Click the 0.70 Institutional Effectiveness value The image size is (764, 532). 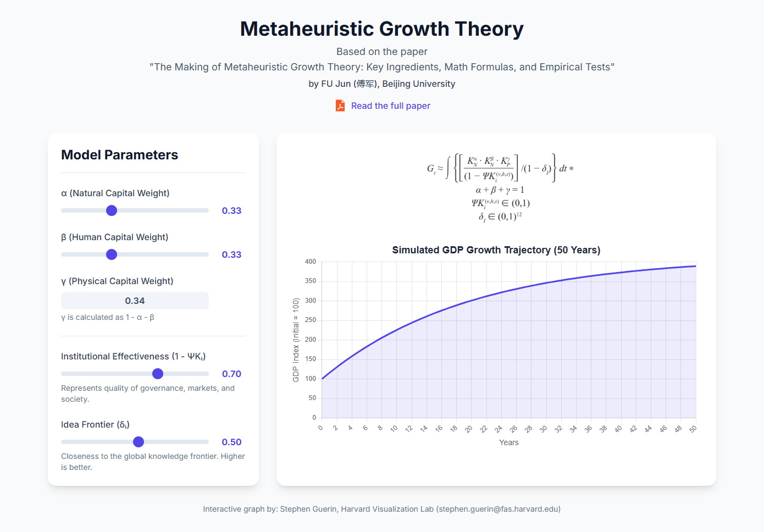tap(231, 374)
